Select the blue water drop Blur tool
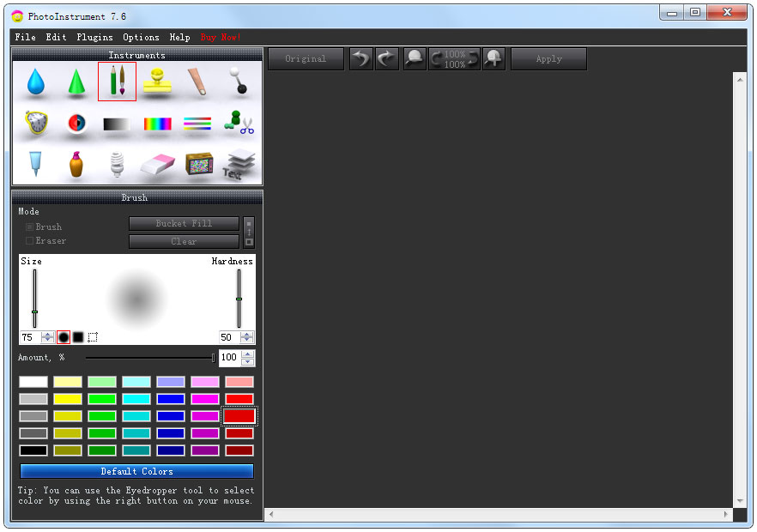This screenshot has height=532, width=757. (36, 82)
